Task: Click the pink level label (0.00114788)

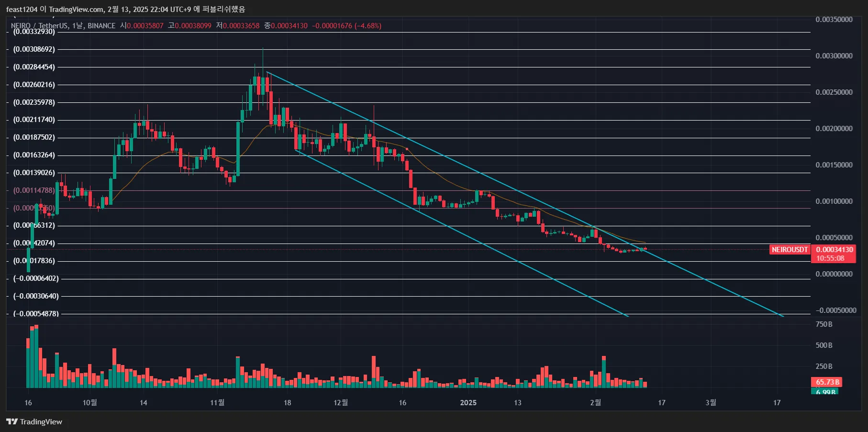Action: point(34,190)
